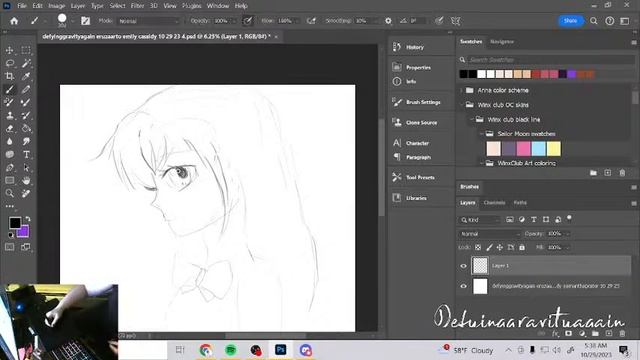Screen dimensions: 640x360
Task: Collapse the Sailor Moon swatches folder
Action: click(482, 134)
